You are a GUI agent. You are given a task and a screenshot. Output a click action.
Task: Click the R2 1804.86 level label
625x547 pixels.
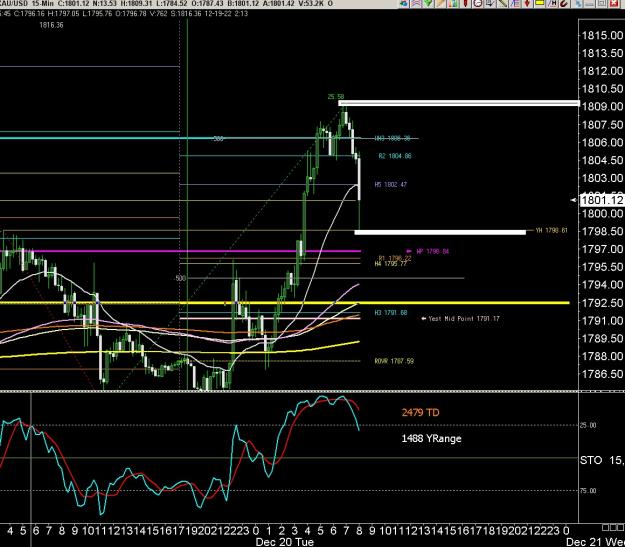395,156
